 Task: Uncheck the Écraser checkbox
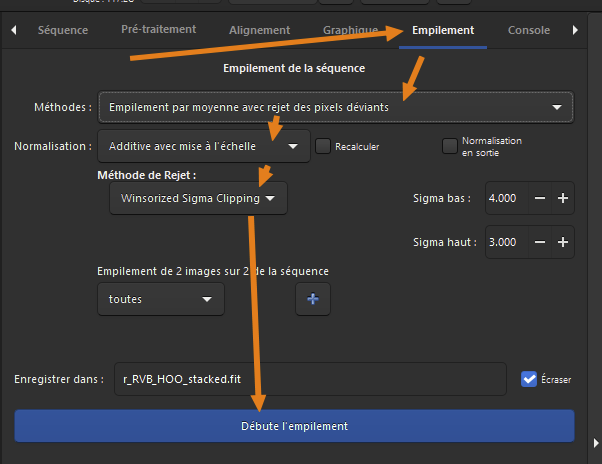click(x=529, y=379)
